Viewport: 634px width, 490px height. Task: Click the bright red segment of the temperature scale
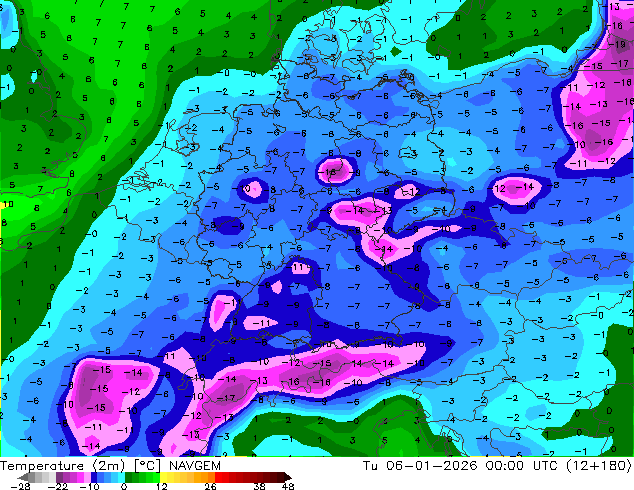pos(218,477)
